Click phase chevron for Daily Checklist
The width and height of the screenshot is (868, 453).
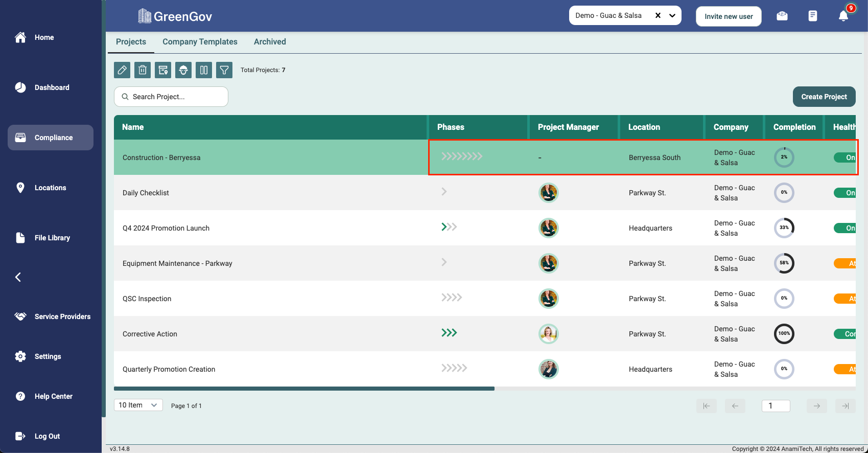(x=444, y=191)
